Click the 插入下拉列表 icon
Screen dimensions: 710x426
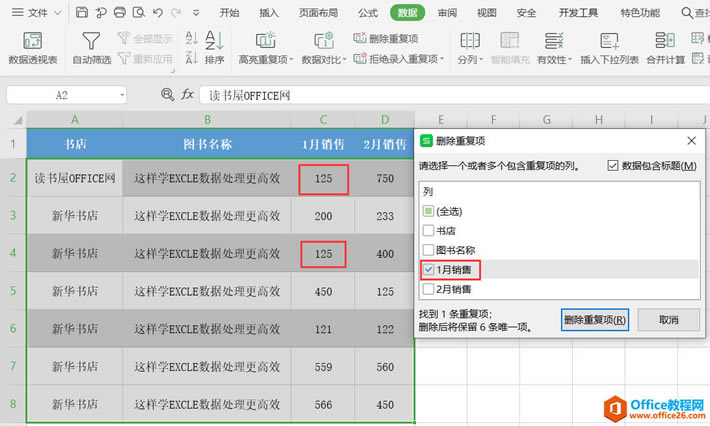click(609, 41)
